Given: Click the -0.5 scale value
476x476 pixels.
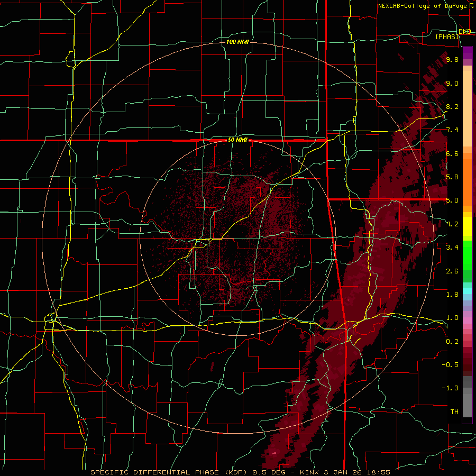Looking at the screenshot, I should click(x=450, y=365).
